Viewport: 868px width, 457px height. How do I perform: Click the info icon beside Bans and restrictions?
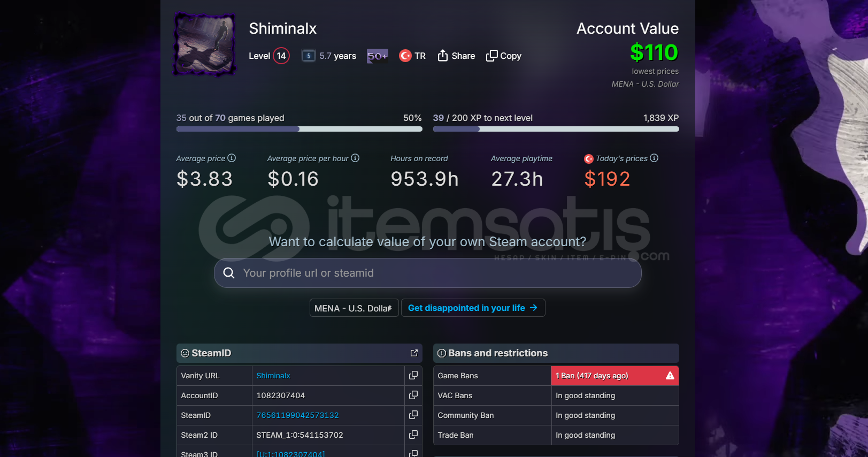pyautogui.click(x=442, y=353)
